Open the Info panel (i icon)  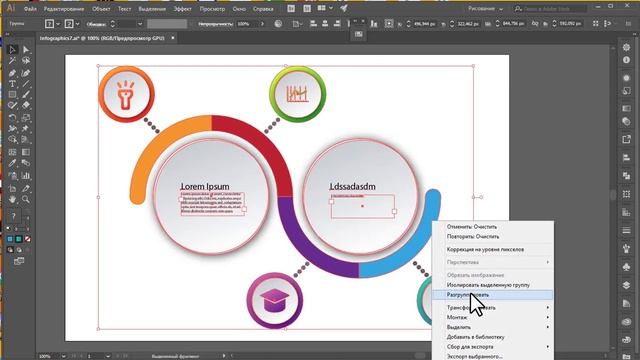(626, 60)
